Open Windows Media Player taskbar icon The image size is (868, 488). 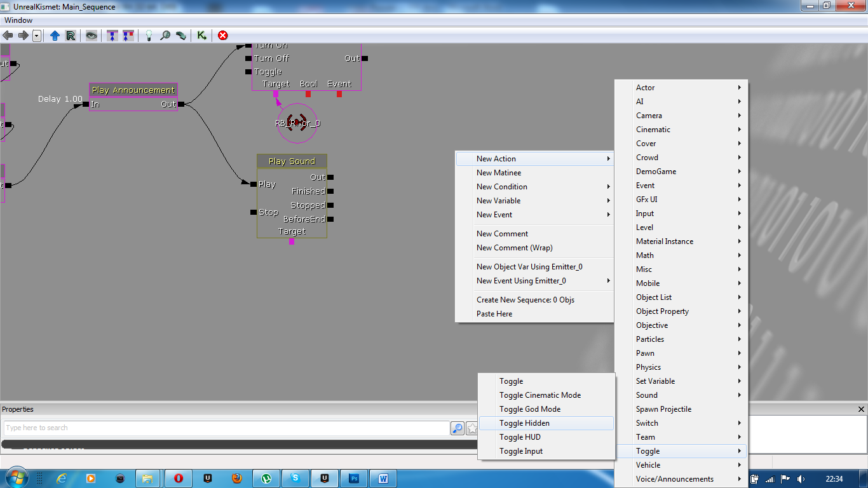tap(90, 478)
